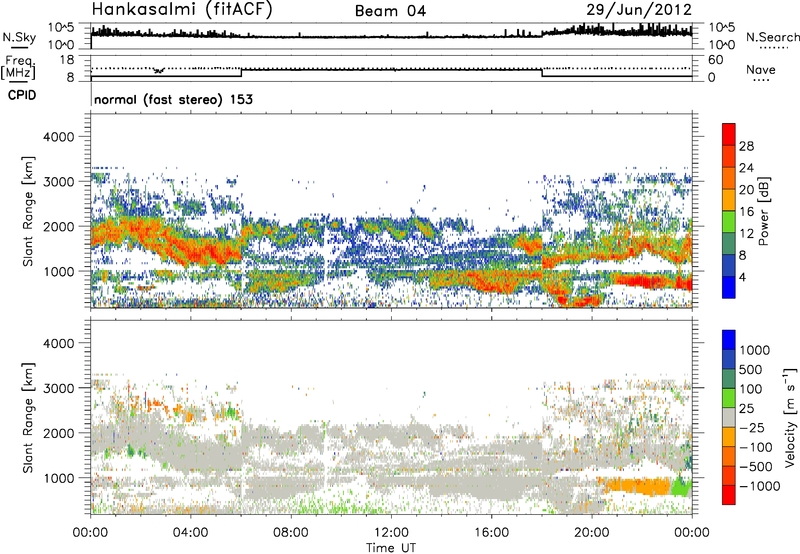This screenshot has width=800, height=554.
Task: Click the "Slant Range [km]" label of Power panel
Action: pyautogui.click(x=28, y=211)
